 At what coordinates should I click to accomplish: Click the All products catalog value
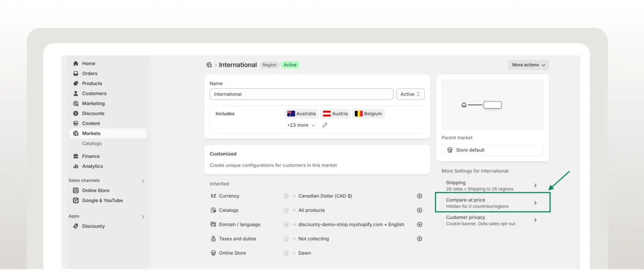coord(312,210)
